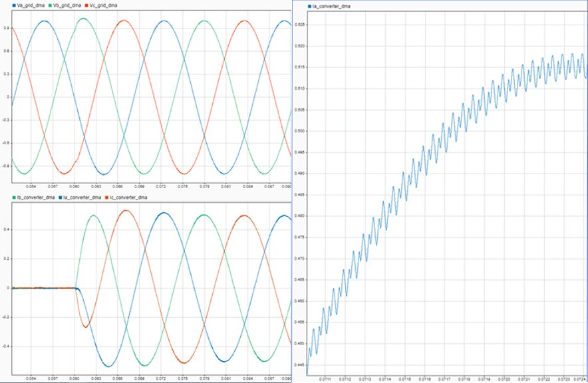The height and width of the screenshot is (383, 588).
Task: Click the 0.0720 tick on zoomed plot axis
Action: coord(506,378)
